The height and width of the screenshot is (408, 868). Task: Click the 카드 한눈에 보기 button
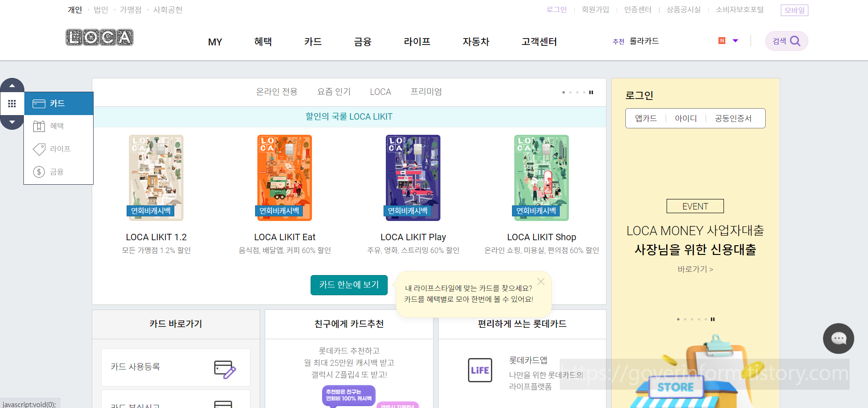(x=349, y=285)
